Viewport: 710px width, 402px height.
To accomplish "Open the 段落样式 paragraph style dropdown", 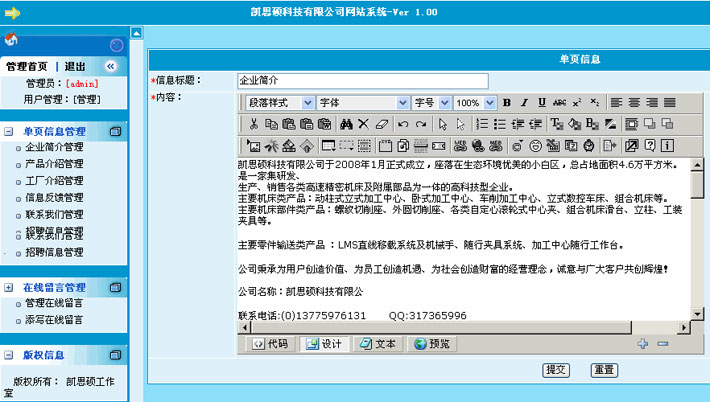I will (x=281, y=103).
